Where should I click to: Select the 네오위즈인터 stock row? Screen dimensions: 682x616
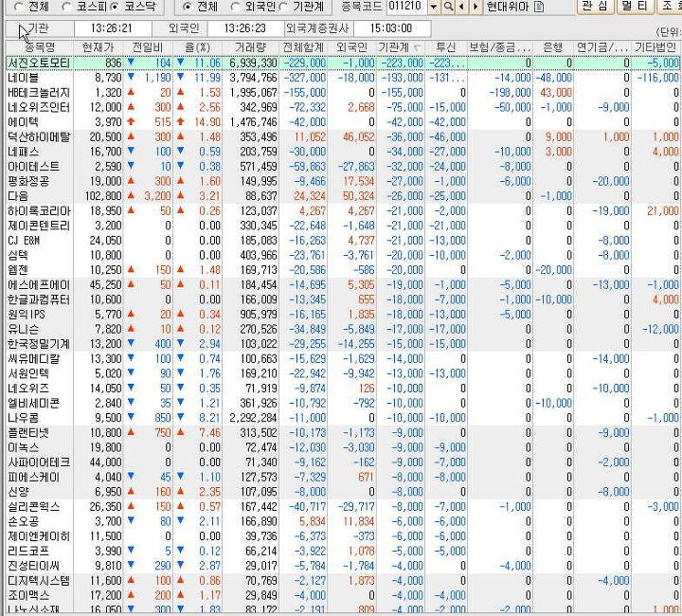point(343,107)
